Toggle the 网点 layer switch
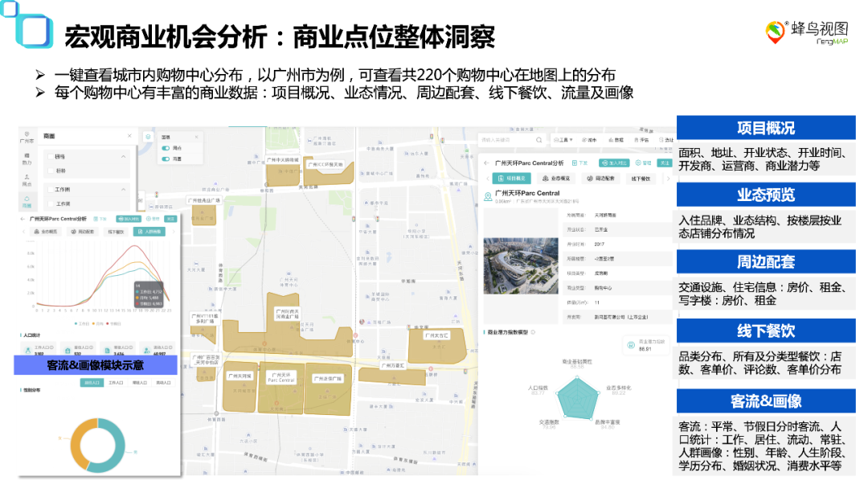Viewport: 868px width, 489px height. click(x=166, y=148)
